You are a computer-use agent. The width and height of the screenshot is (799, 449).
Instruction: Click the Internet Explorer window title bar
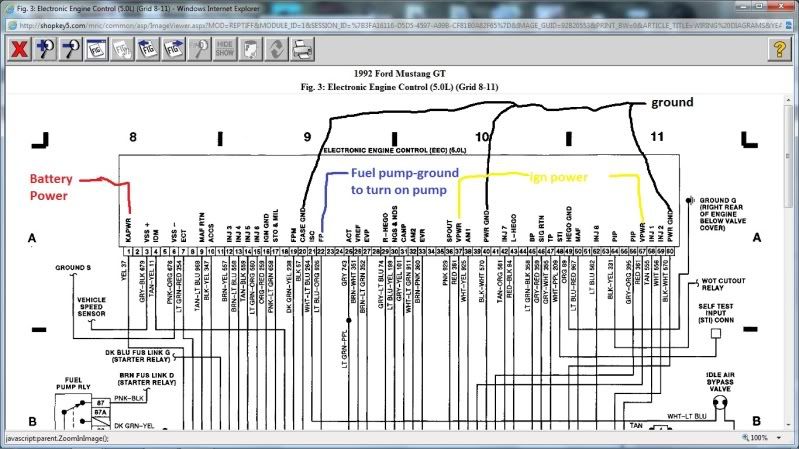click(x=400, y=8)
